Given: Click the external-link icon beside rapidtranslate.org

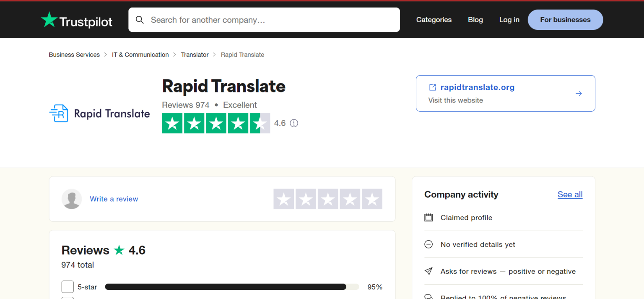Looking at the screenshot, I should tap(432, 87).
